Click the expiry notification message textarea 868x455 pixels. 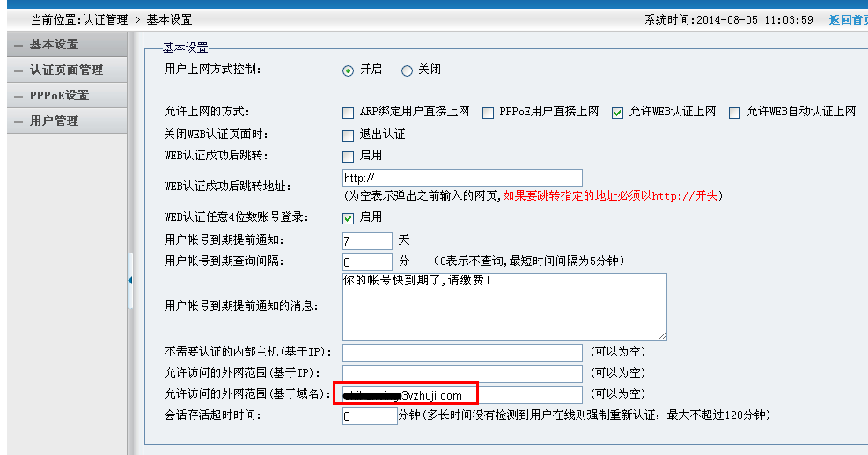point(503,305)
